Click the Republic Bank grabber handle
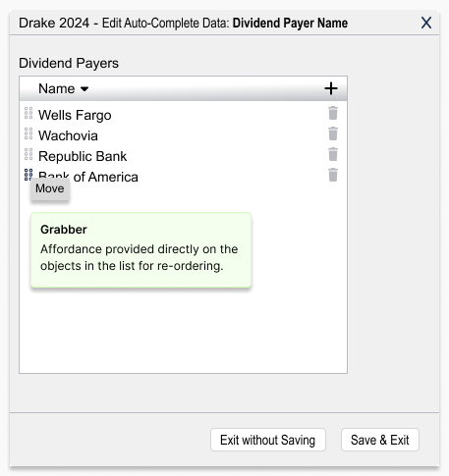449x476 pixels. coord(28,154)
